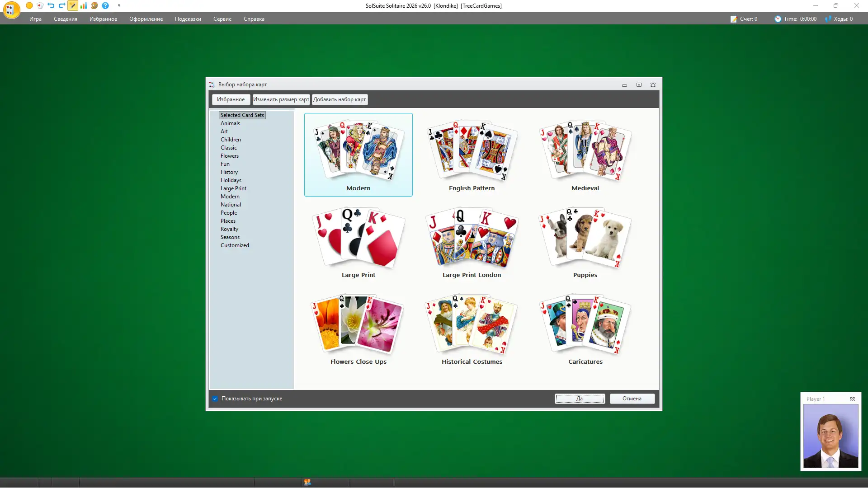Click the redo arrow icon
This screenshot has height=488, width=868.
(62, 6)
